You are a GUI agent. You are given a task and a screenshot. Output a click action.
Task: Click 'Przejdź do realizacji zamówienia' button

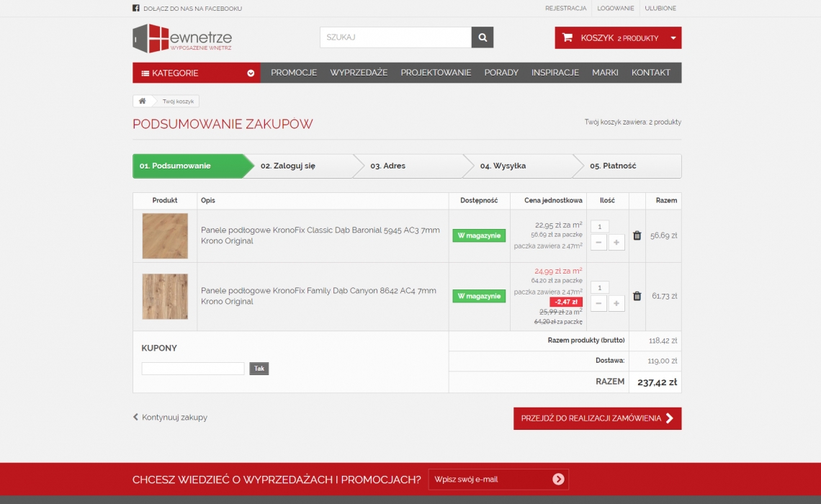click(x=598, y=418)
